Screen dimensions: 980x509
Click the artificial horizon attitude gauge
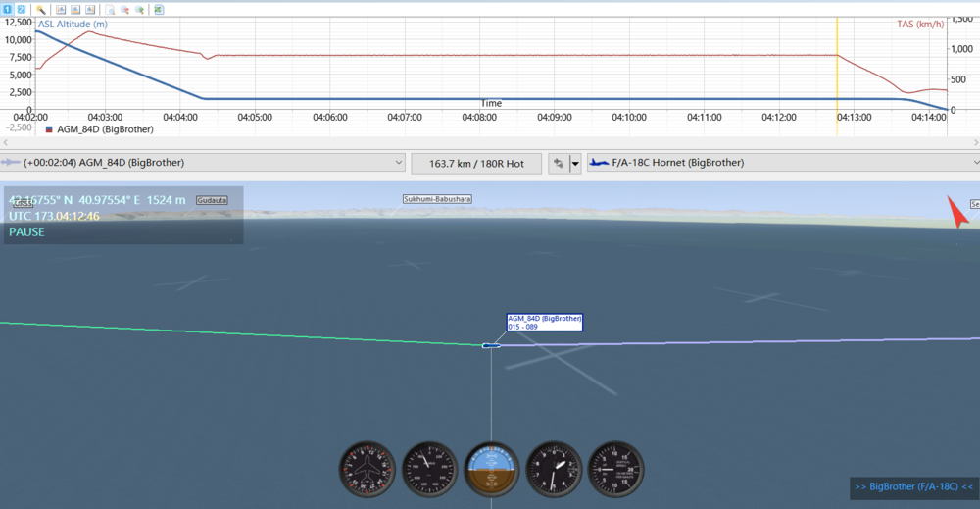tap(490, 469)
